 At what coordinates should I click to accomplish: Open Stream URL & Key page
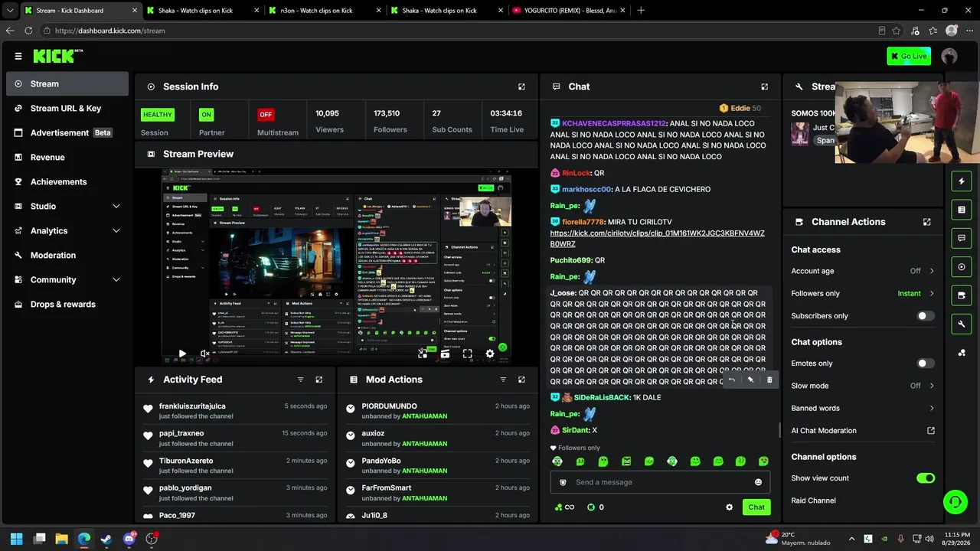click(67, 109)
